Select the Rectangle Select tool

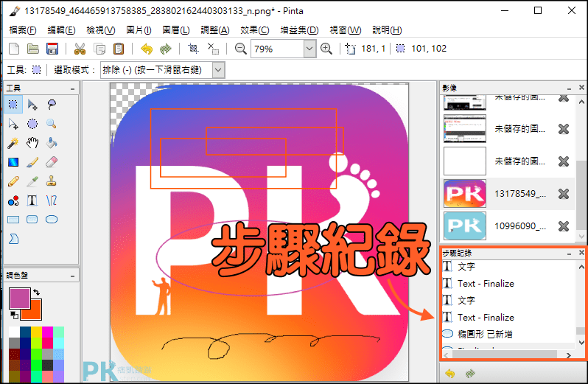pos(13,104)
